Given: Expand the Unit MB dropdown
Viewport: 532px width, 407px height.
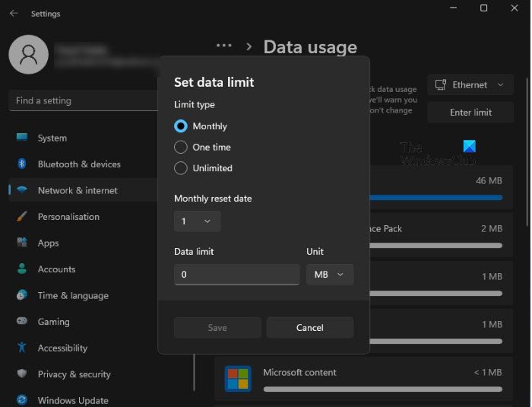Looking at the screenshot, I should click(330, 275).
